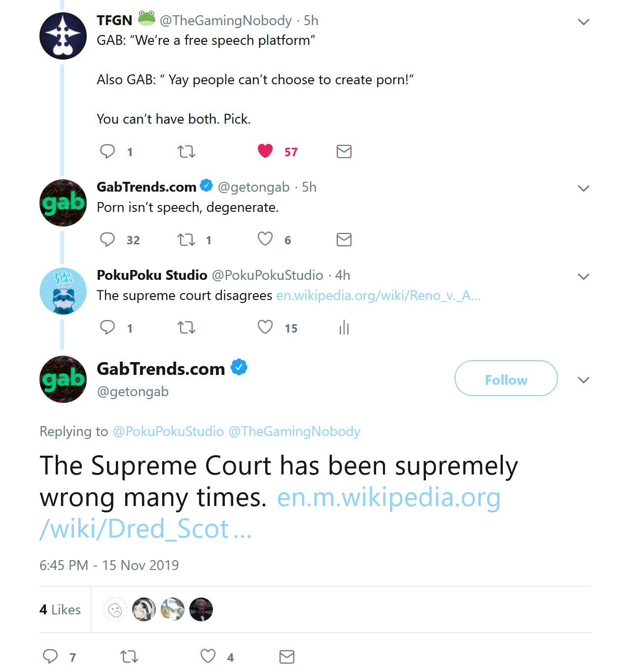Open the dropdown menu on the main tweet
Screen dimensions: 631x672
coord(584,380)
